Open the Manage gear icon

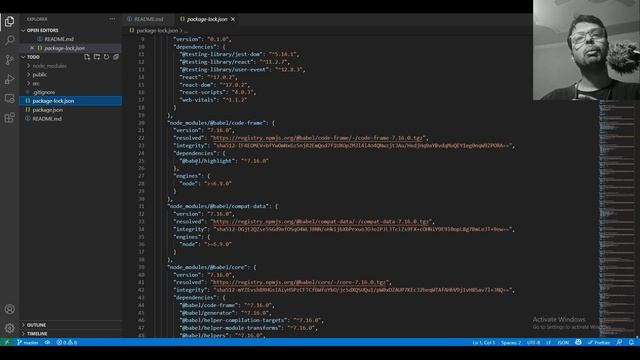tap(9, 328)
